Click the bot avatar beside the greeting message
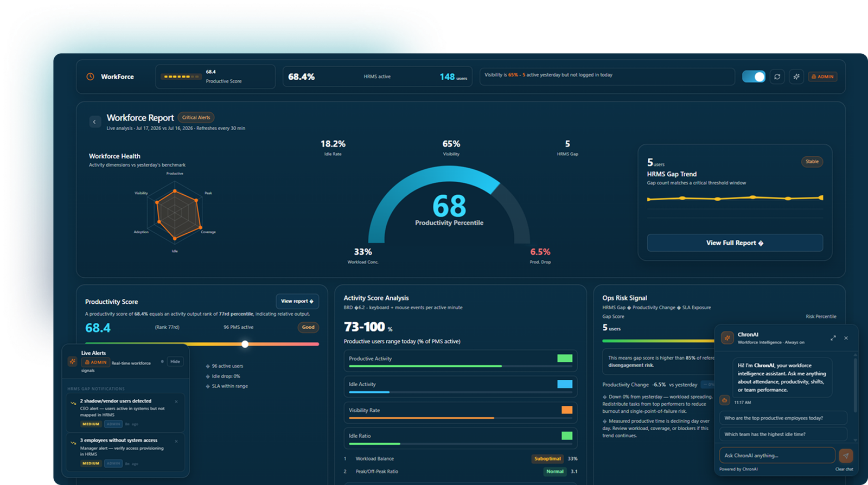The width and height of the screenshot is (868, 485). [x=724, y=400]
